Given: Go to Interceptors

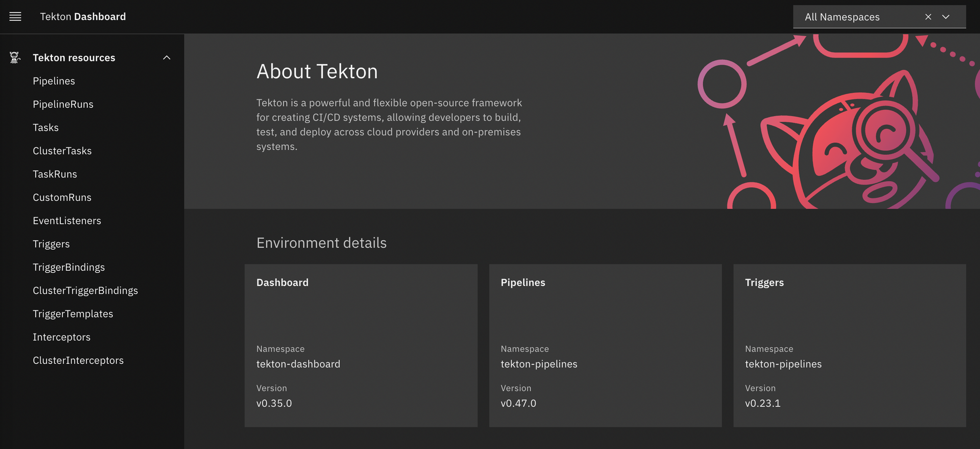Looking at the screenshot, I should [x=62, y=337].
